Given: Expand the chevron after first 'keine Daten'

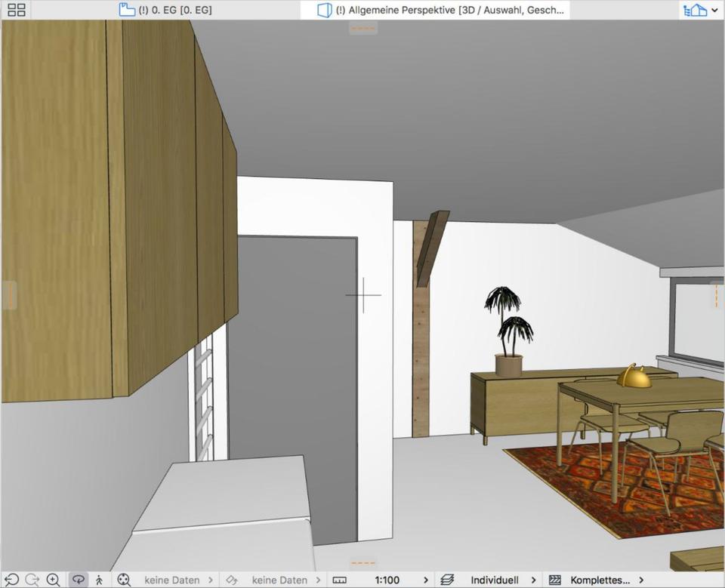Looking at the screenshot, I should point(210,580).
